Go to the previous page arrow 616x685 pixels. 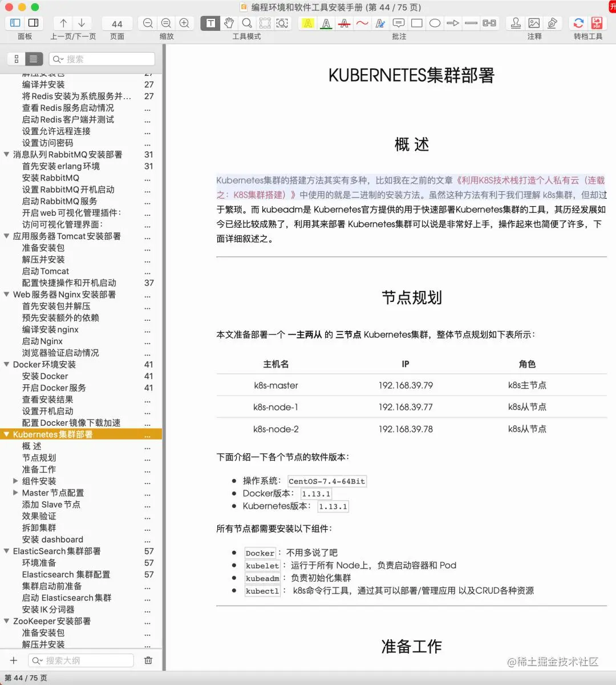coord(63,23)
